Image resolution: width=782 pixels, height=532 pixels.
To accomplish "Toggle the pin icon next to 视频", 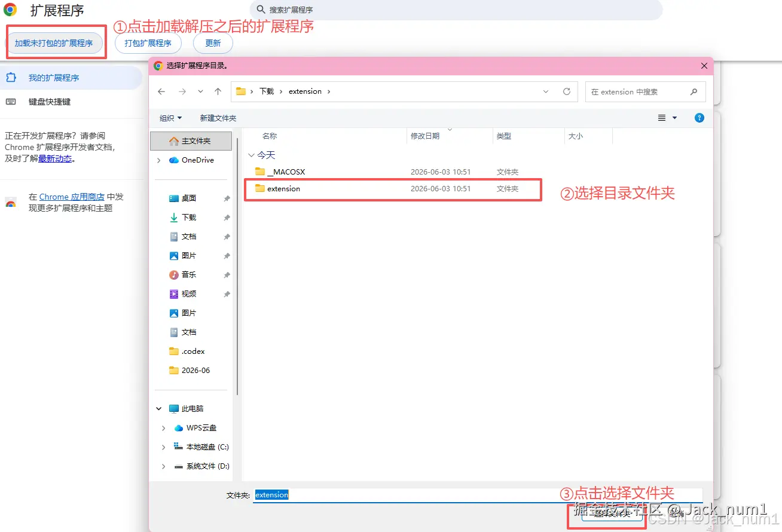I will 227,294.
